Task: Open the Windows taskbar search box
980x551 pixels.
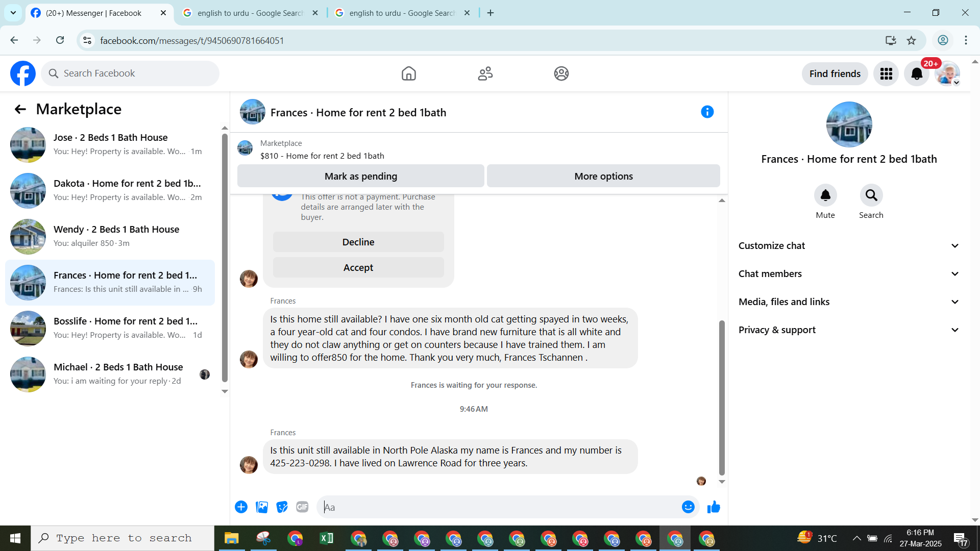Action: click(x=122, y=538)
